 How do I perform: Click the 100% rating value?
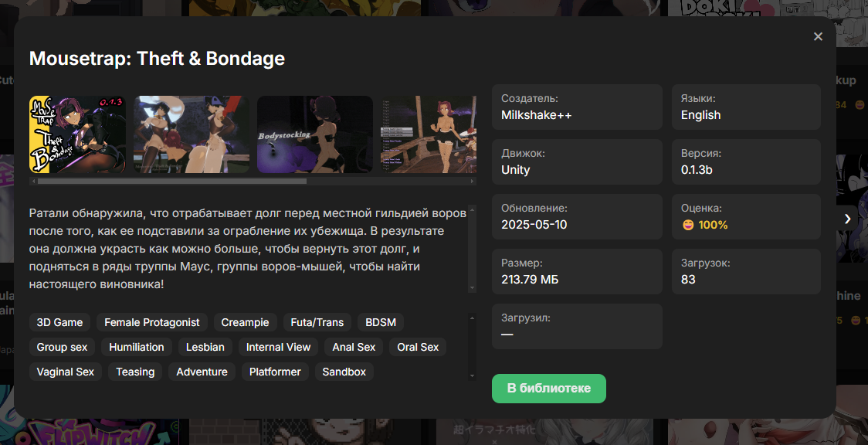click(713, 225)
